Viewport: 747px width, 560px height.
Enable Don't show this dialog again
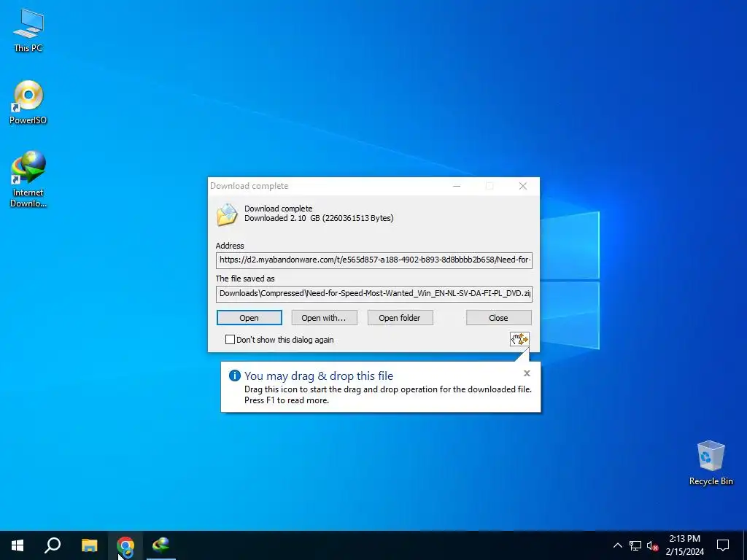230,340
